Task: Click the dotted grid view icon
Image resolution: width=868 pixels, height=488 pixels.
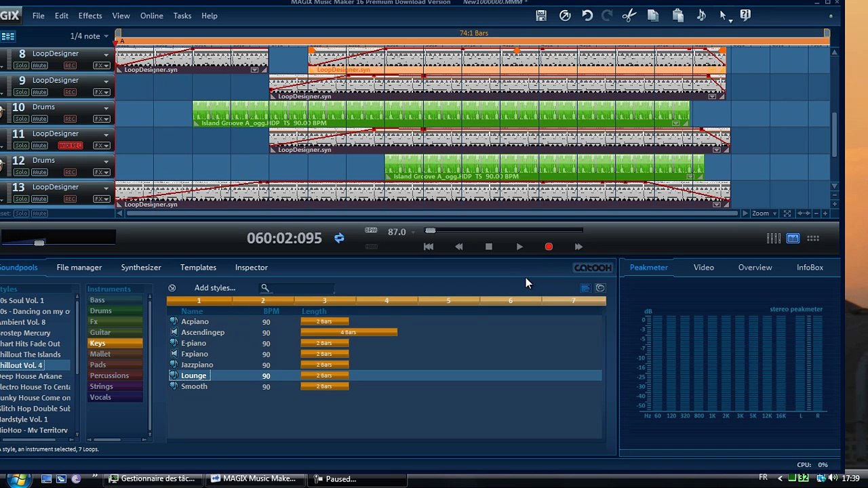Action: pyautogui.click(x=812, y=238)
